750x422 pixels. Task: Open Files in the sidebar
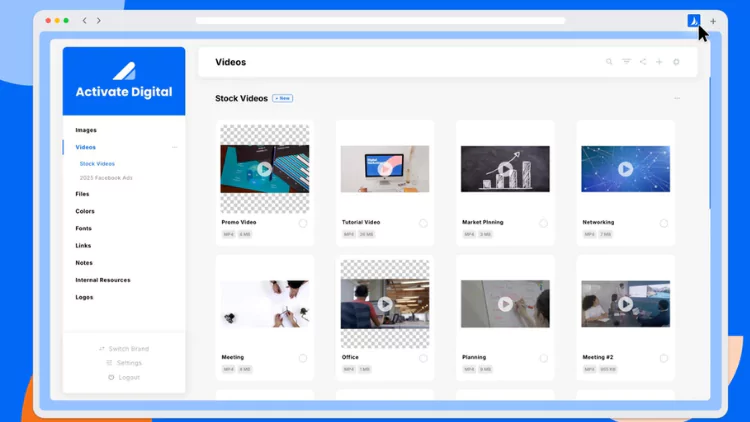[x=82, y=194]
